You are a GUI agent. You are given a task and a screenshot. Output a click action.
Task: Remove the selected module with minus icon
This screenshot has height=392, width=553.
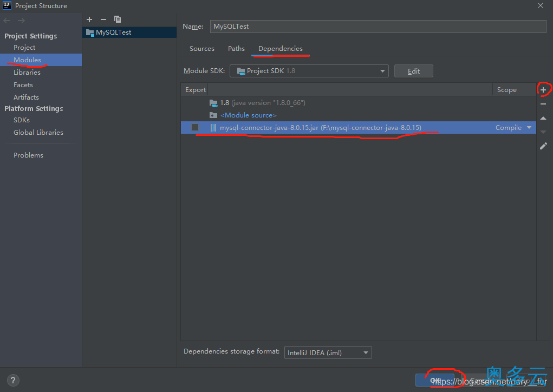(103, 19)
